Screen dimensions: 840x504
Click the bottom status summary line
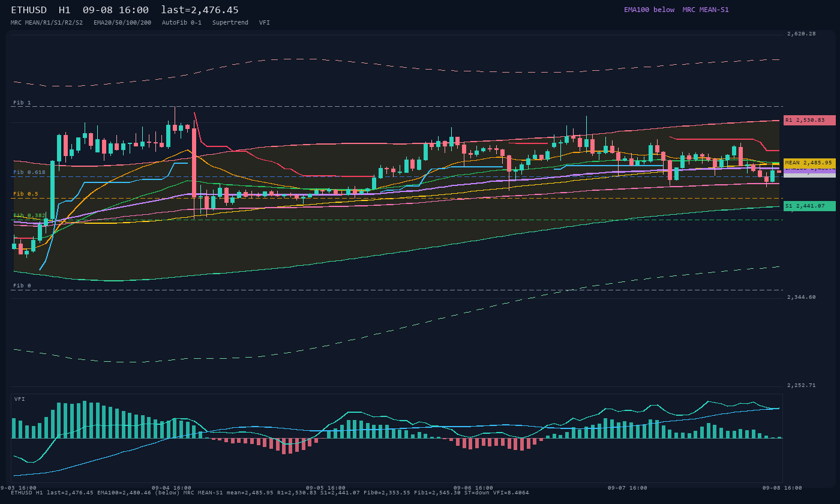(270, 493)
